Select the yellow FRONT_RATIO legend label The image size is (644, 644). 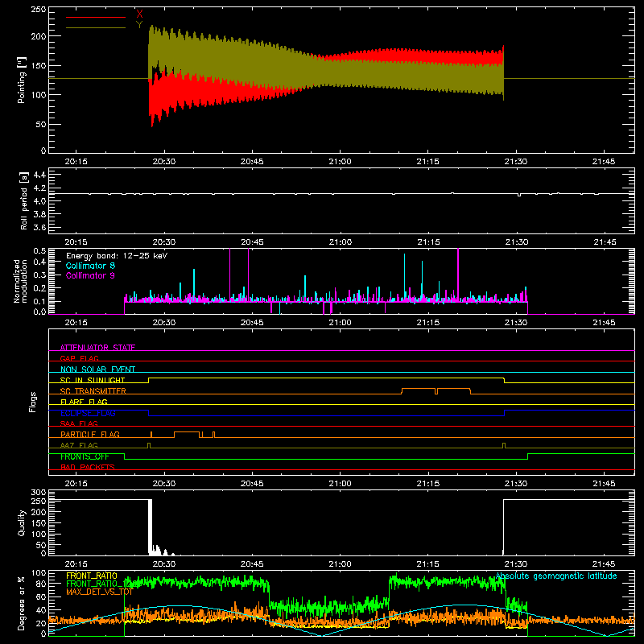pyautogui.click(x=92, y=576)
